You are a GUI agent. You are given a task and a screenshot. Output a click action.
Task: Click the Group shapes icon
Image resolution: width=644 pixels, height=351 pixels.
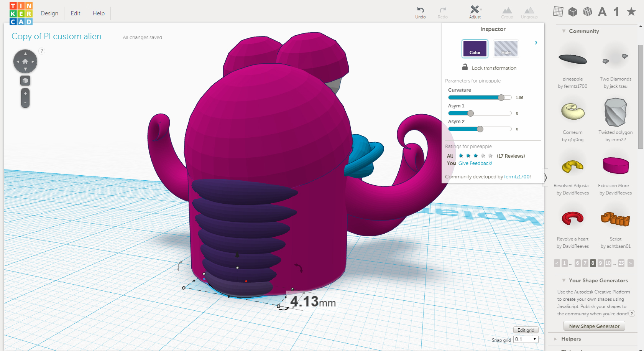[x=507, y=10]
